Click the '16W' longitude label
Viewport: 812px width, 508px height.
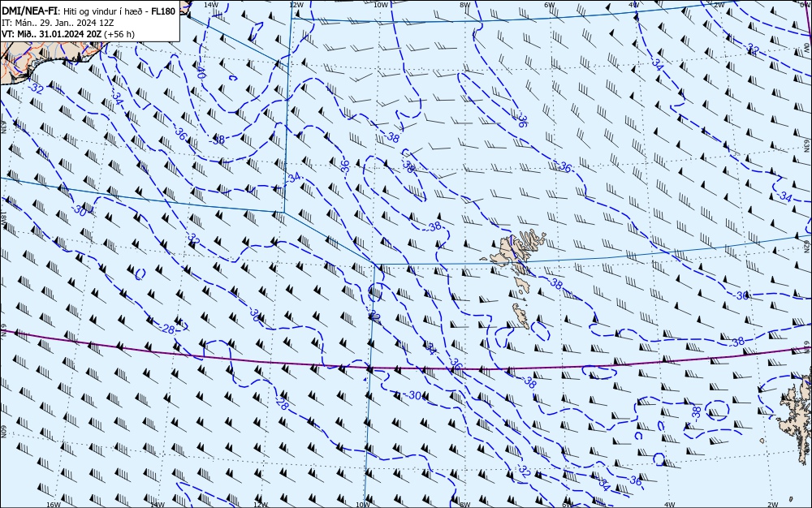pos(54,504)
